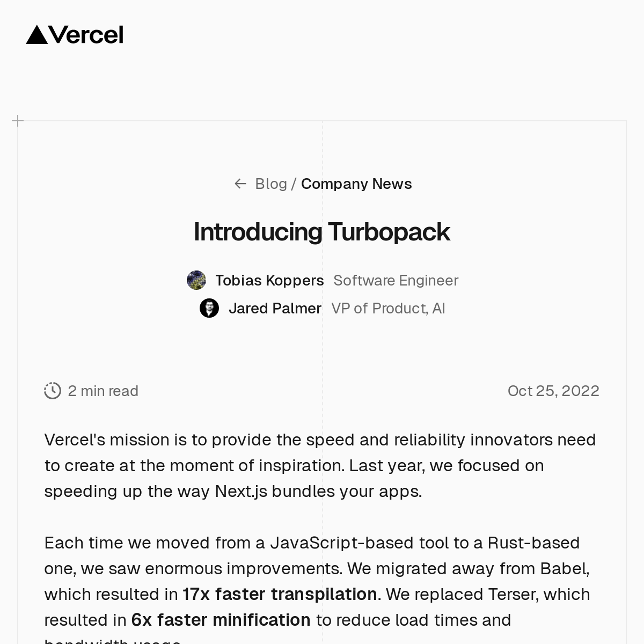The image size is (644, 644).
Task: Select the Jared Palmer author name
Action: [275, 308]
